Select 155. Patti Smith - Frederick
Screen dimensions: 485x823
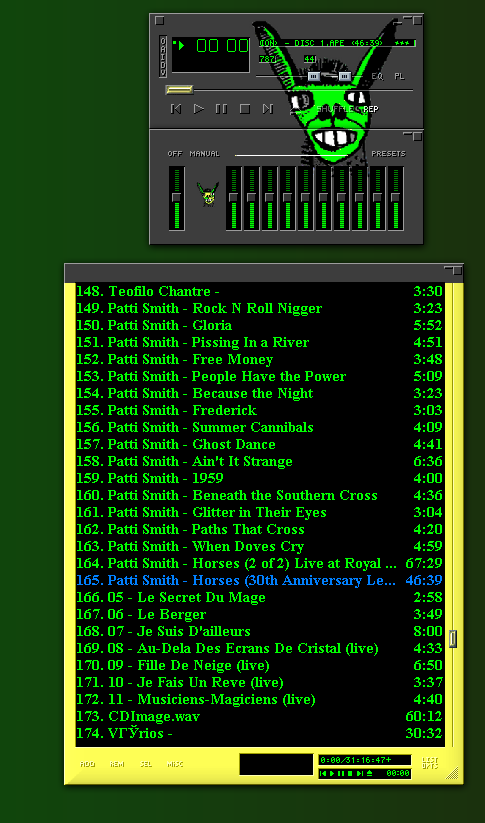pos(260,410)
